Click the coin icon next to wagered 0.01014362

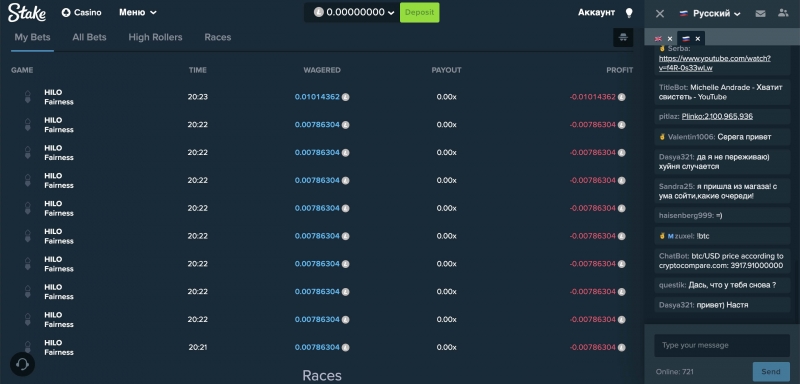[345, 97]
